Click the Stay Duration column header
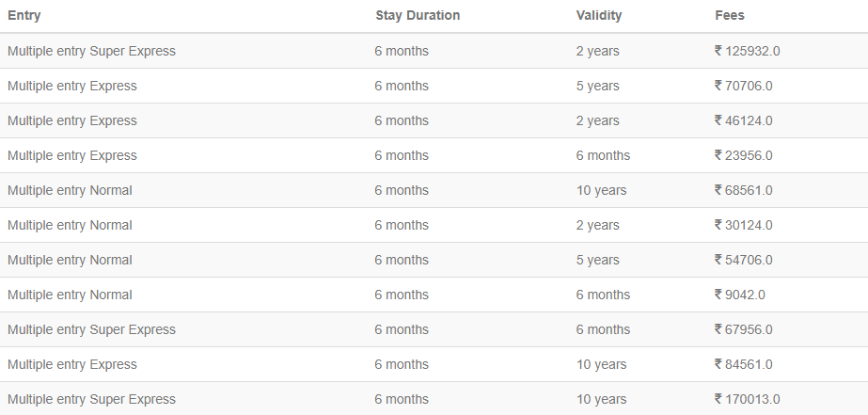 pyautogui.click(x=418, y=16)
